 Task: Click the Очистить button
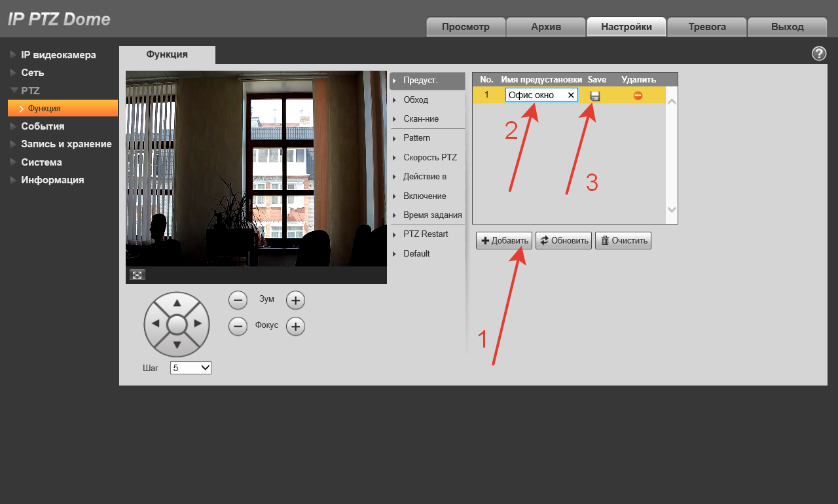coord(623,240)
